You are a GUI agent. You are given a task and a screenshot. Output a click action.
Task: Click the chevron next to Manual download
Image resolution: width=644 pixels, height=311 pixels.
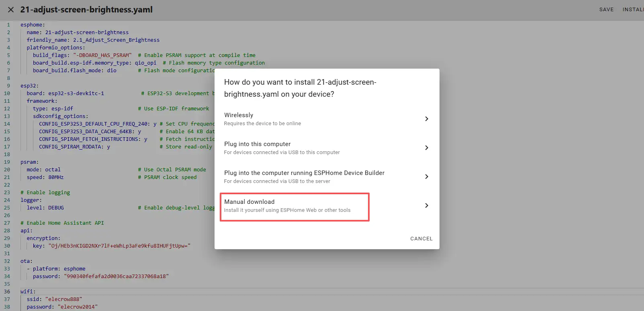[426, 205]
